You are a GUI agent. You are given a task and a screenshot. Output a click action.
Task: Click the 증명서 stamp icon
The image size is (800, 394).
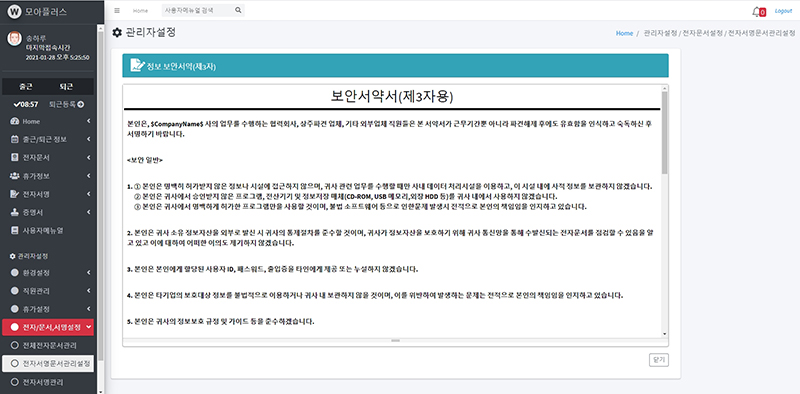coord(14,212)
